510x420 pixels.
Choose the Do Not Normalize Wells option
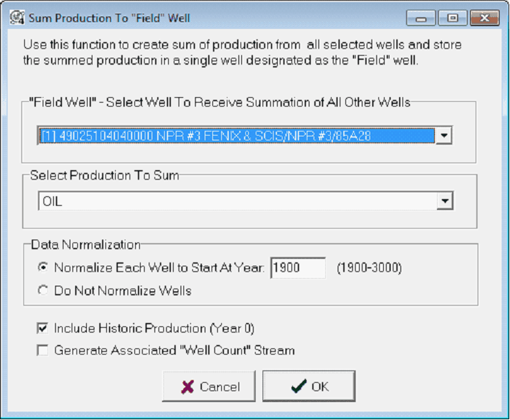coord(43,291)
